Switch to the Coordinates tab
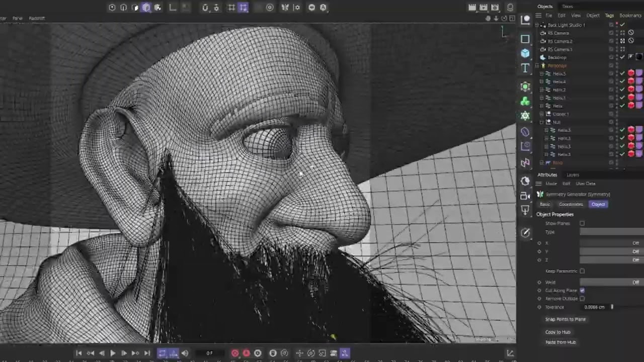 pos(571,204)
